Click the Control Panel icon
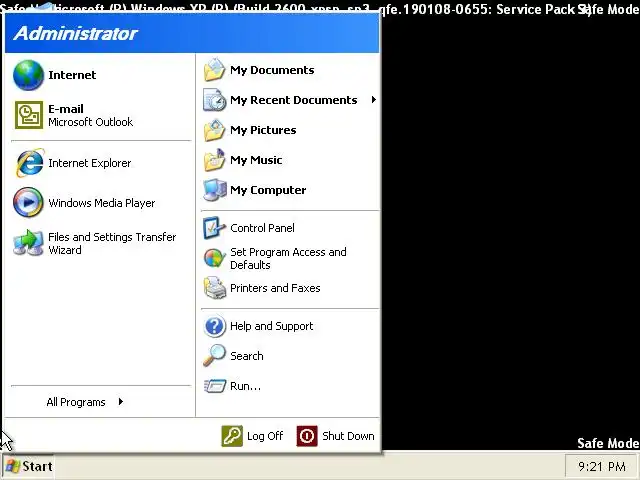Viewport: 640px width, 480px height. click(214, 228)
